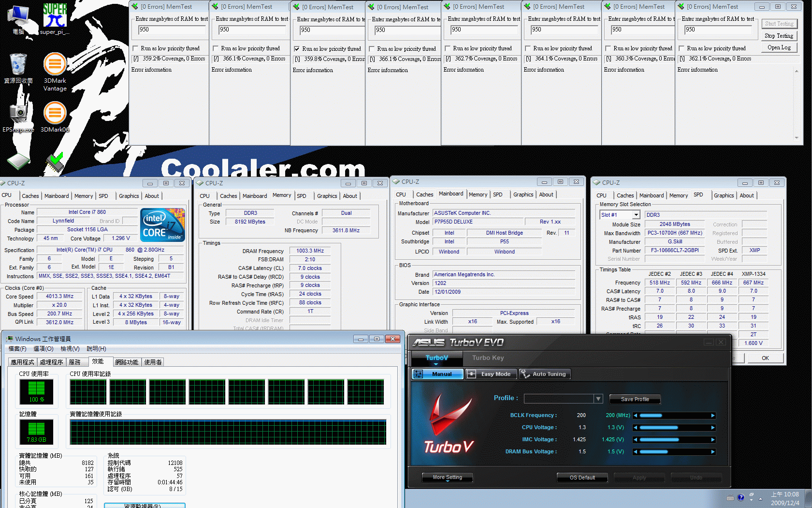This screenshot has height=508, width=812.
Task: Switch to the 應用程式 tab in Task Manager
Action: (x=23, y=362)
